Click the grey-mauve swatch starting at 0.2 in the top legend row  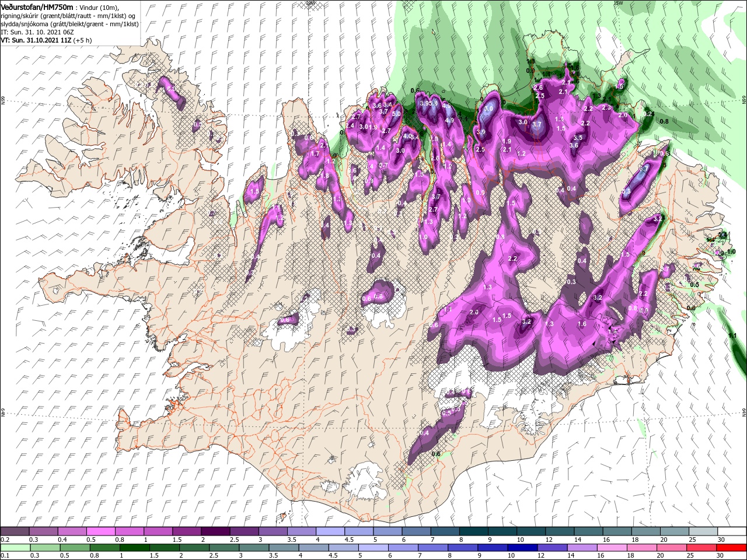pos(15,531)
